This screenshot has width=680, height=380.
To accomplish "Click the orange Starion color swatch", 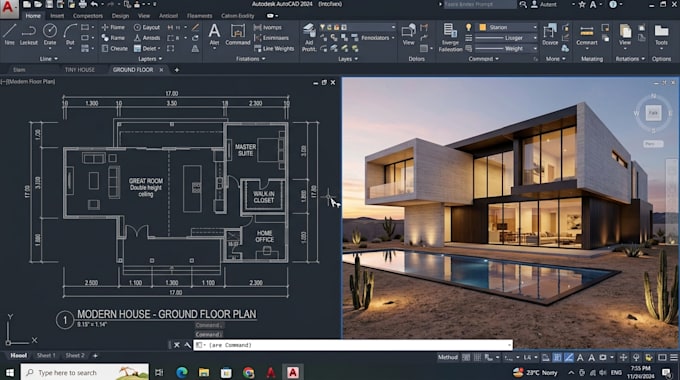I will tap(483, 27).
